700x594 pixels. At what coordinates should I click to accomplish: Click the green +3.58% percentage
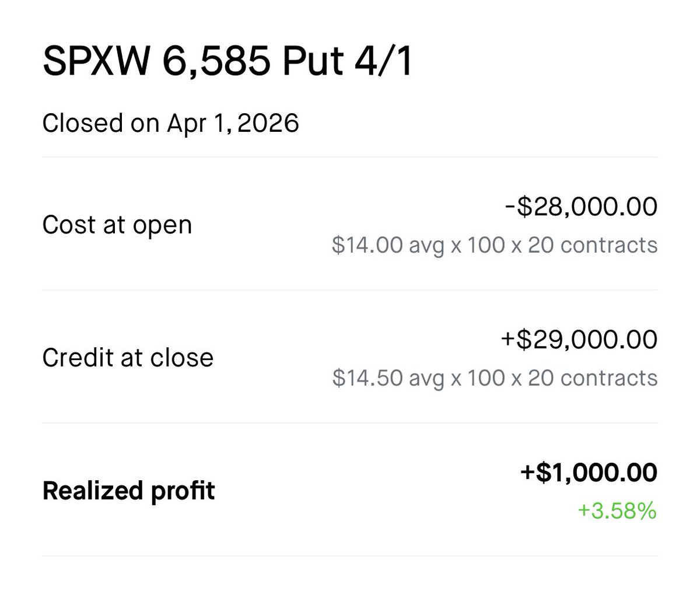617,512
